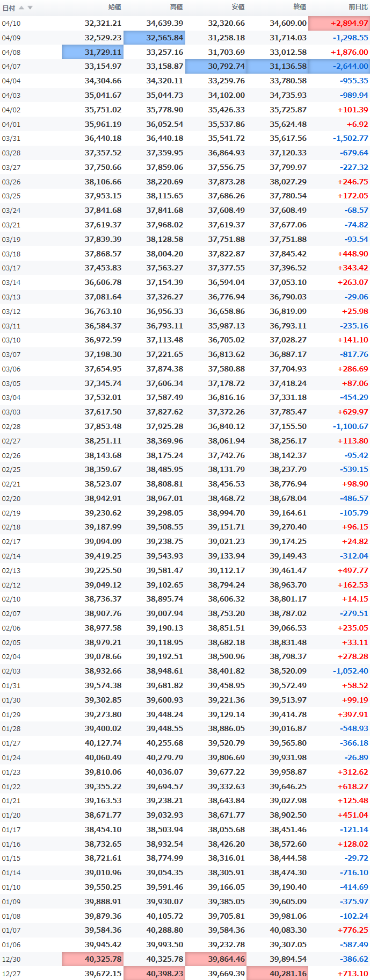Select the 01/21 low 38,643.84
The height and width of the screenshot is (980, 370).
pyautogui.click(x=227, y=800)
